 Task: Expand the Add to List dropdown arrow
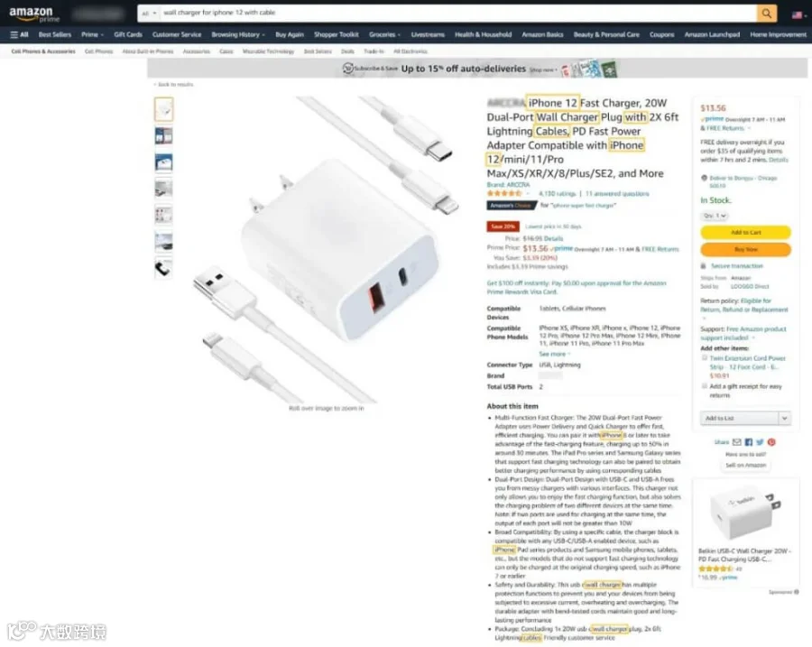pos(785,418)
